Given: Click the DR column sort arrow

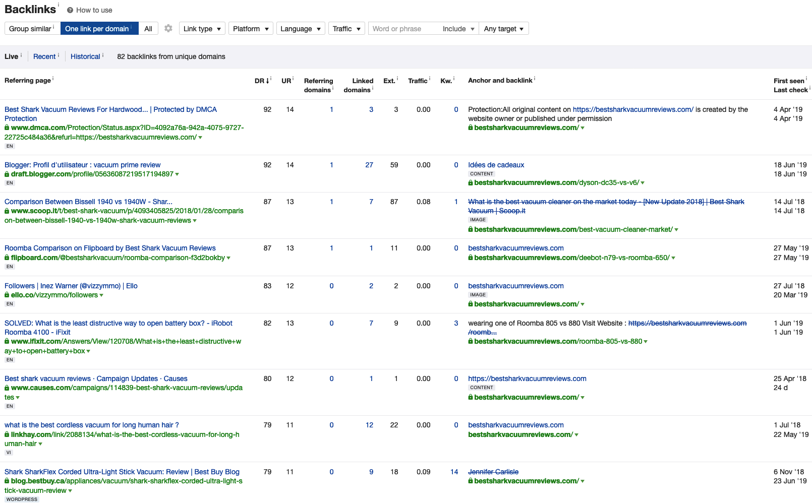Looking at the screenshot, I should pyautogui.click(x=267, y=81).
